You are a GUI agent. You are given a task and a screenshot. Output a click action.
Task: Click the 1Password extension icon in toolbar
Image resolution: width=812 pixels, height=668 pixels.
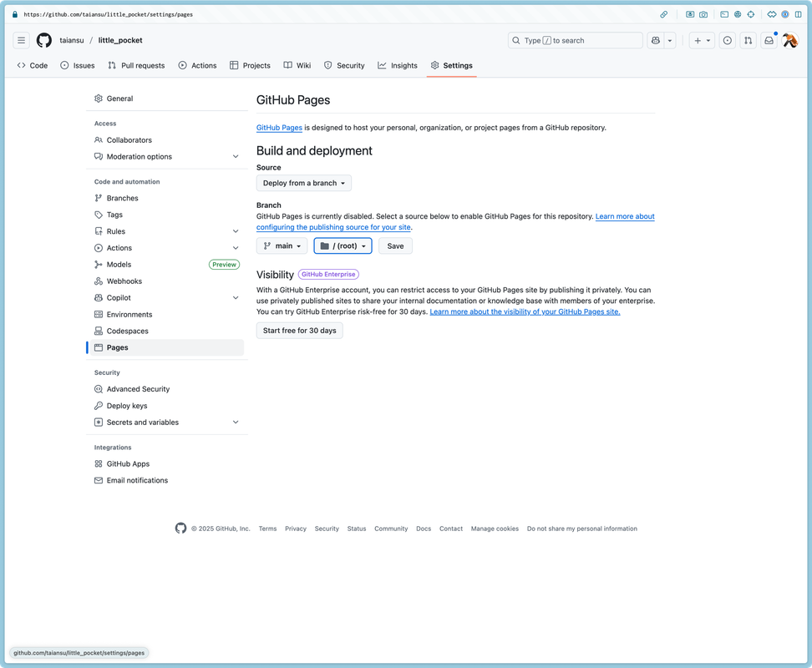coord(785,14)
